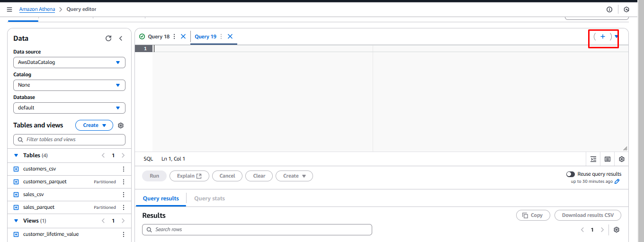Screen dimensions: 644x242
Task: Click the plus icon to add a new query tab
Action: (x=603, y=37)
